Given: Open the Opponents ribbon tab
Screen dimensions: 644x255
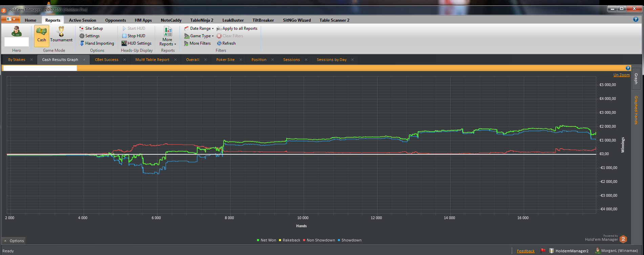Looking at the screenshot, I should tap(115, 20).
